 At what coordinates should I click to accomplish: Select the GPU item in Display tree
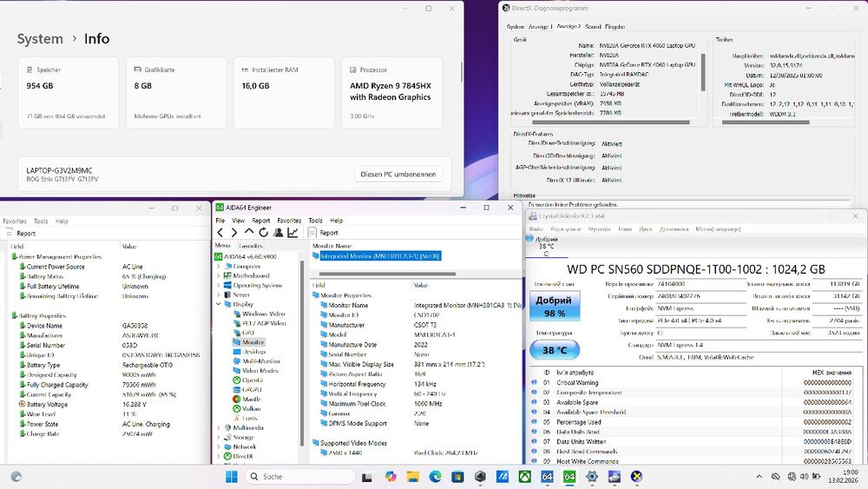[247, 333]
